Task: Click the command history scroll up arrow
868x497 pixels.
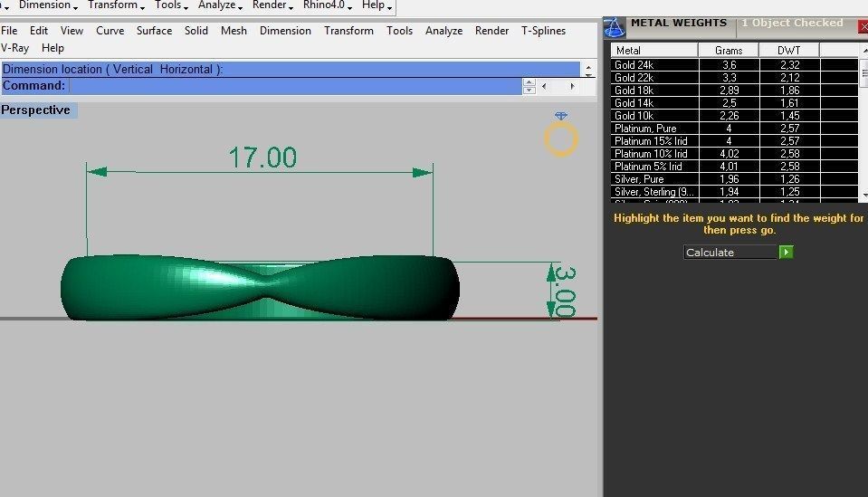Action: pyautogui.click(x=588, y=66)
